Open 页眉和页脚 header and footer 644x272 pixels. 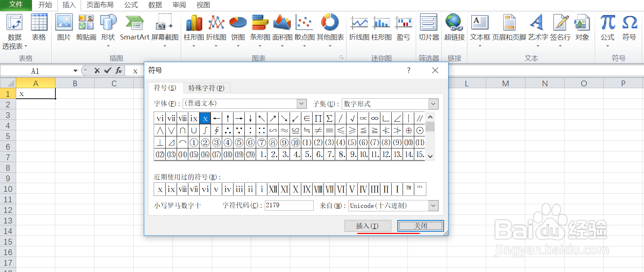(x=509, y=27)
